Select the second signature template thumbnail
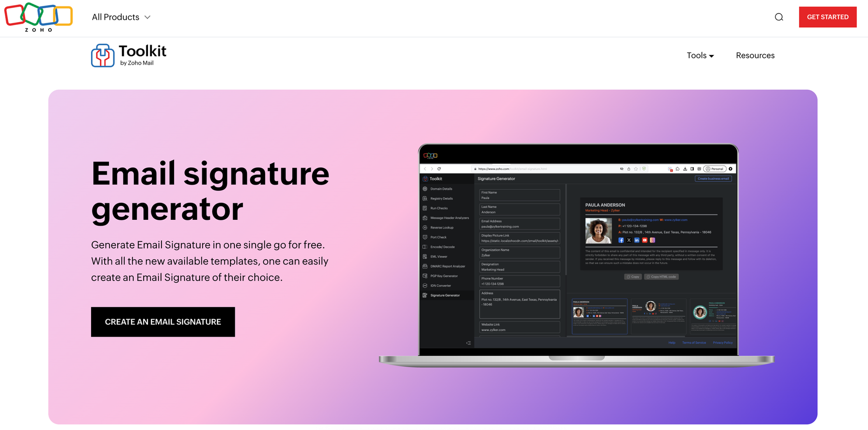 [658, 316]
